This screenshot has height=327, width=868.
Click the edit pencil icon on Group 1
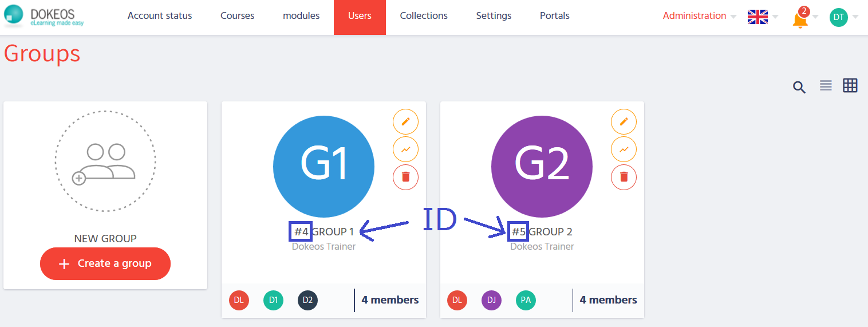coord(405,121)
